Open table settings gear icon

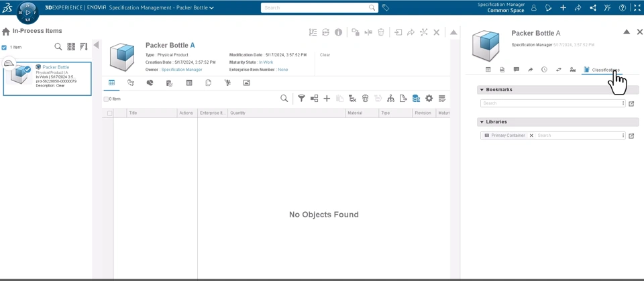429,98
